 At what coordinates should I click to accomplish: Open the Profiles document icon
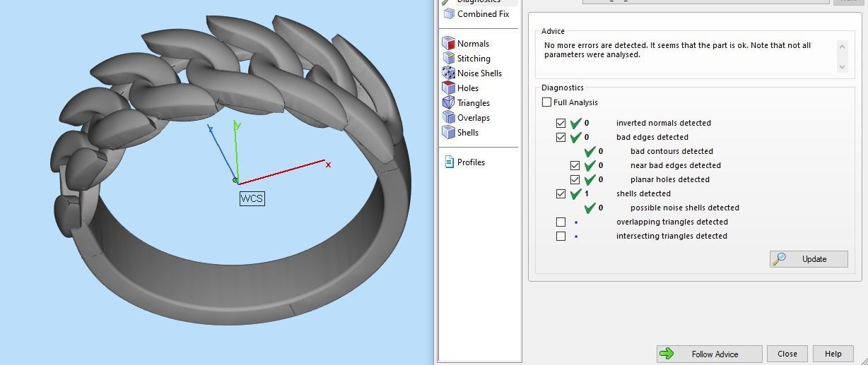[449, 162]
